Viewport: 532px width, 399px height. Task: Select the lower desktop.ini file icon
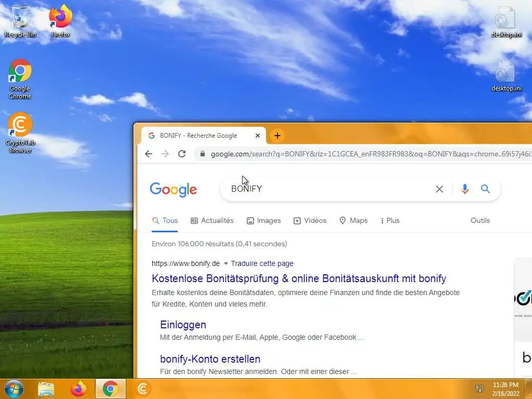pos(506,75)
